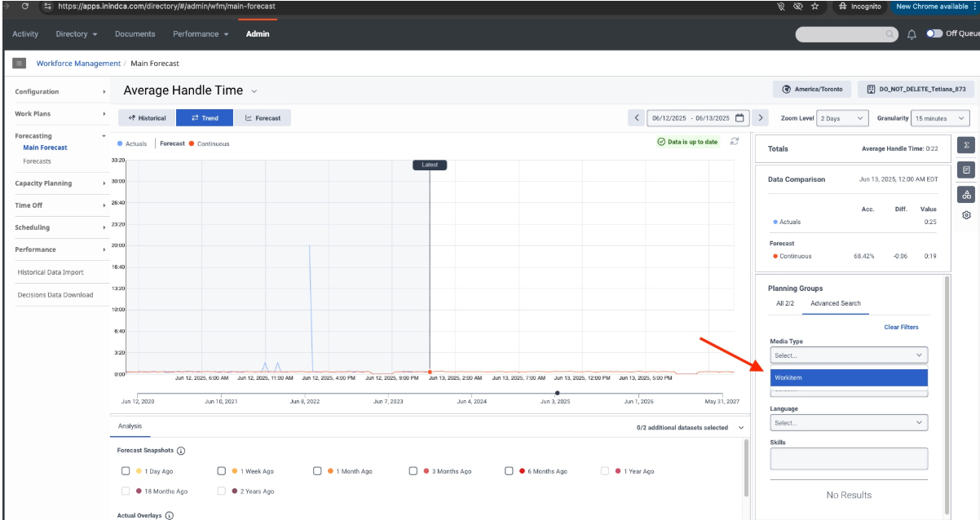Viewport: 980px width, 520px height.
Task: Bookmark this page with star icon
Action: 815,6
